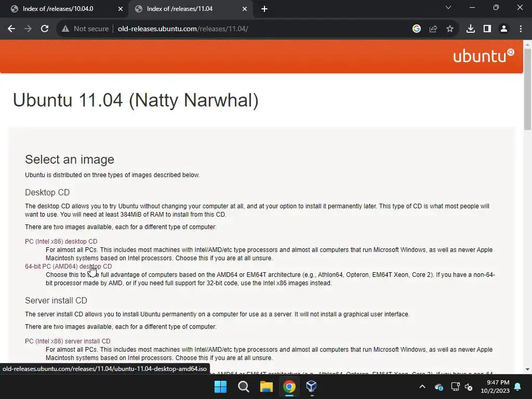
Task: Open the Windows Start menu
Action: (220, 387)
